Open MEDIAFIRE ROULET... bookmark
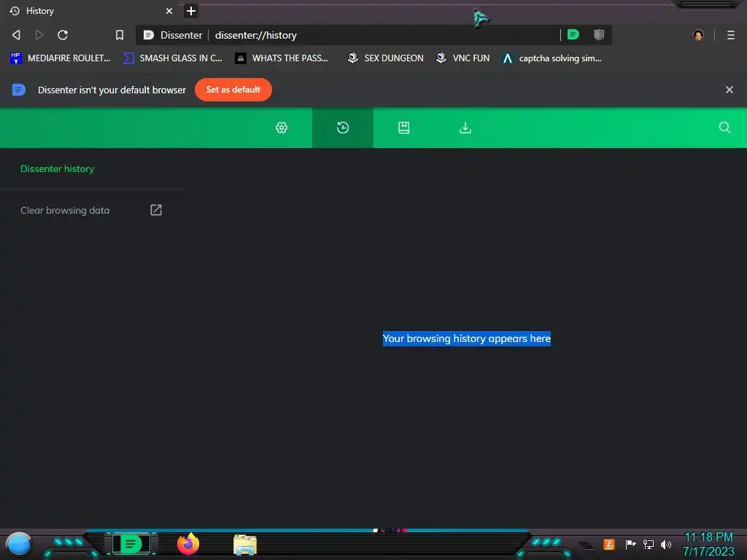The width and height of the screenshot is (747, 560). [x=60, y=58]
